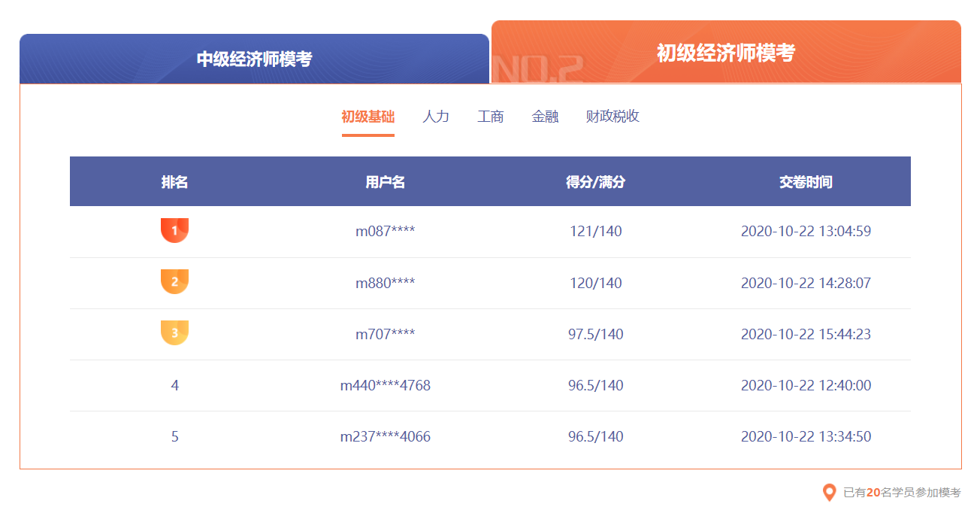
Task: Click the 交卷时间 column header
Action: 806,181
